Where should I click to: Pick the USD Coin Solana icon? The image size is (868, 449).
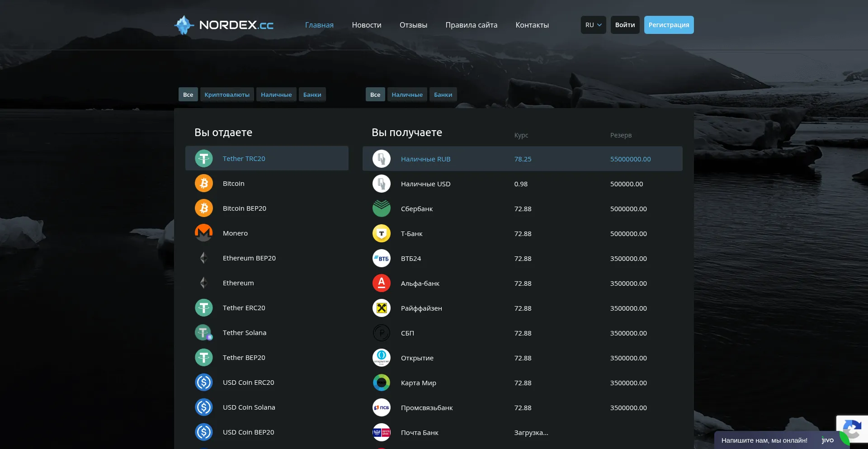[204, 407]
